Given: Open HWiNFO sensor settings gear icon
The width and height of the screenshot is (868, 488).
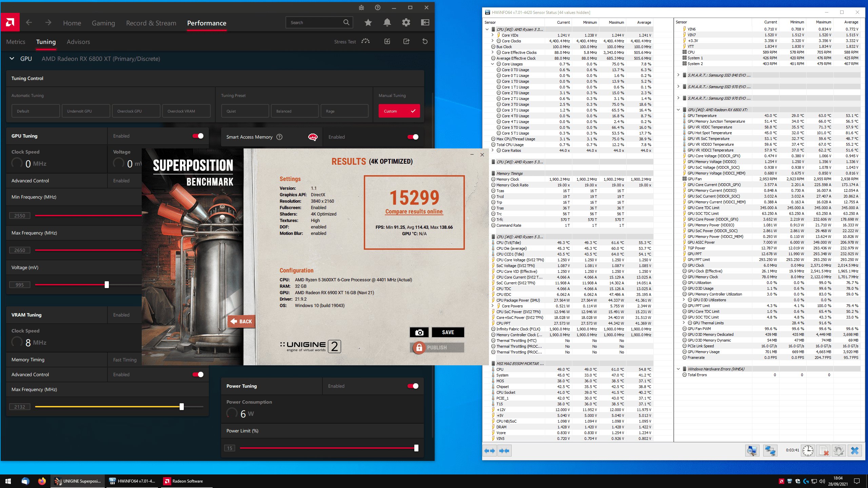Looking at the screenshot, I should 839,451.
